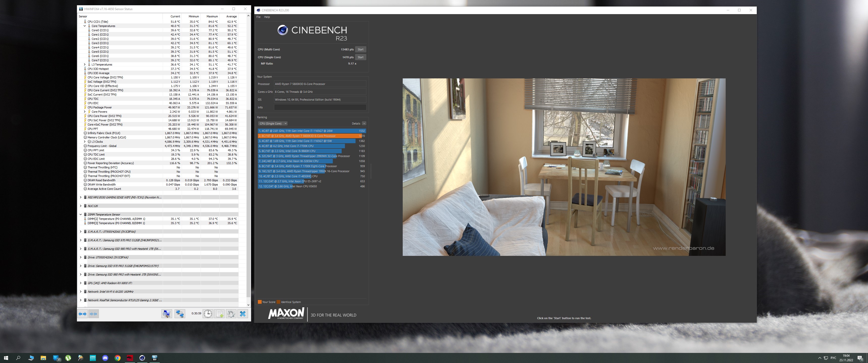
Task: Click the networked computers icon
Action: pos(180,314)
